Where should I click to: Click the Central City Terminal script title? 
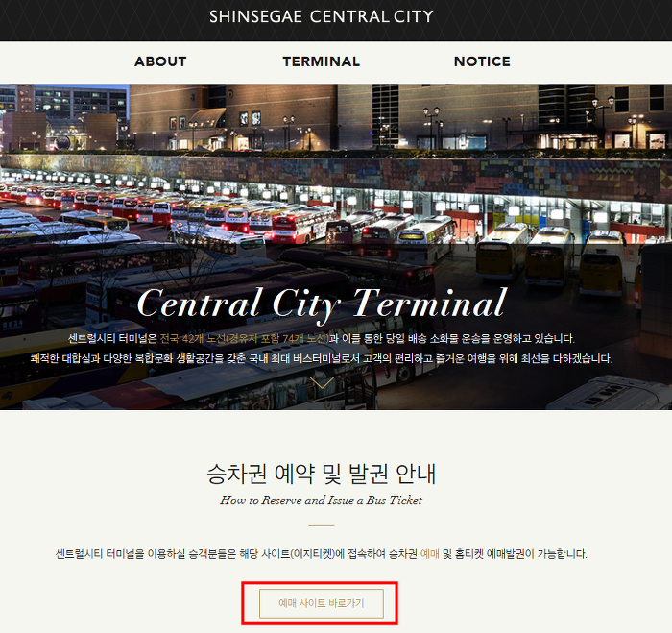322,304
